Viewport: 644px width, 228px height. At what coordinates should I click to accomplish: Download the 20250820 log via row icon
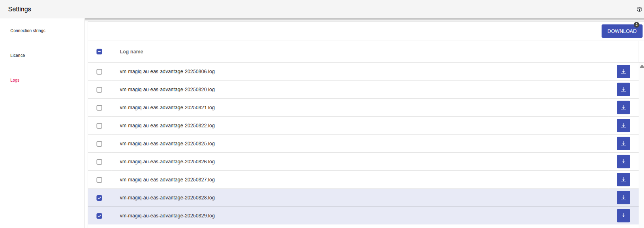[623, 90]
